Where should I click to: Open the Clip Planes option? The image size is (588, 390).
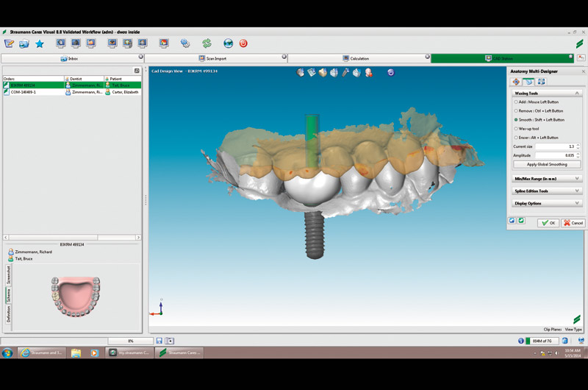[x=553, y=329]
